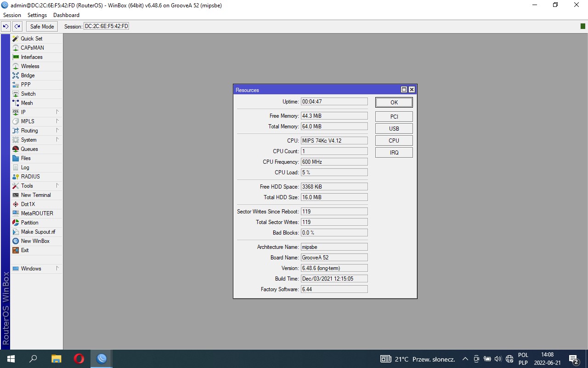Open the PPP menu icon
The image size is (588, 368).
(x=16, y=85)
